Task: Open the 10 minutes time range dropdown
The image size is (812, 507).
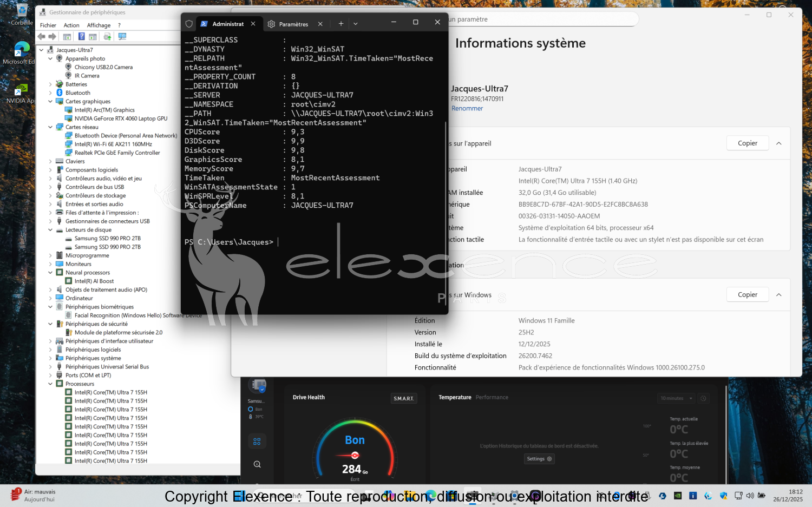Action: pyautogui.click(x=676, y=398)
